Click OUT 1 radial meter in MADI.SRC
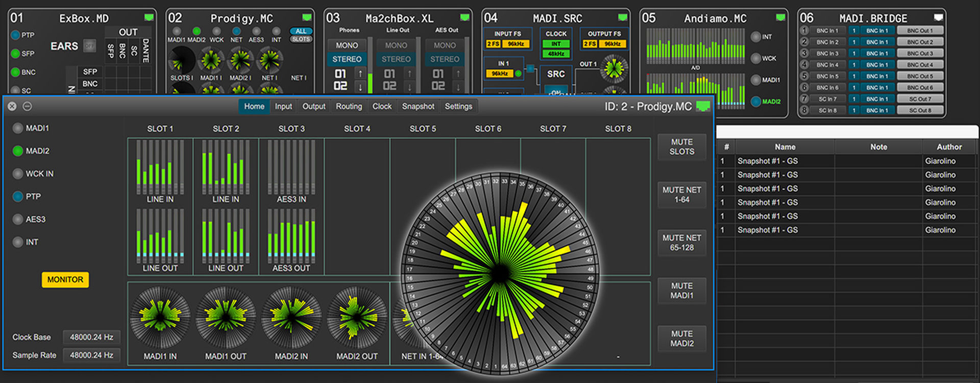The width and height of the screenshot is (980, 383). (614, 68)
